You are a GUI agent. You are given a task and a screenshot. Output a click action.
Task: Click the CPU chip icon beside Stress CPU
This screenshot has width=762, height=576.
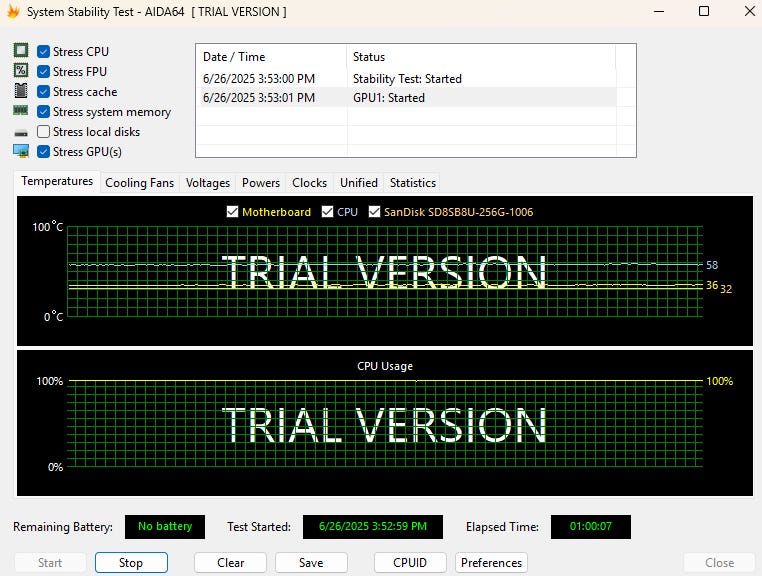click(20, 51)
